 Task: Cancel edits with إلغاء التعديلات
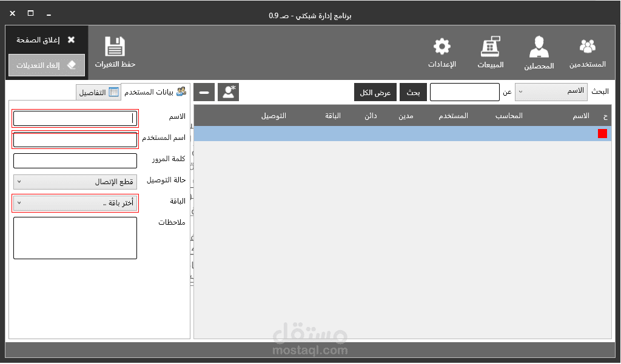(x=46, y=65)
